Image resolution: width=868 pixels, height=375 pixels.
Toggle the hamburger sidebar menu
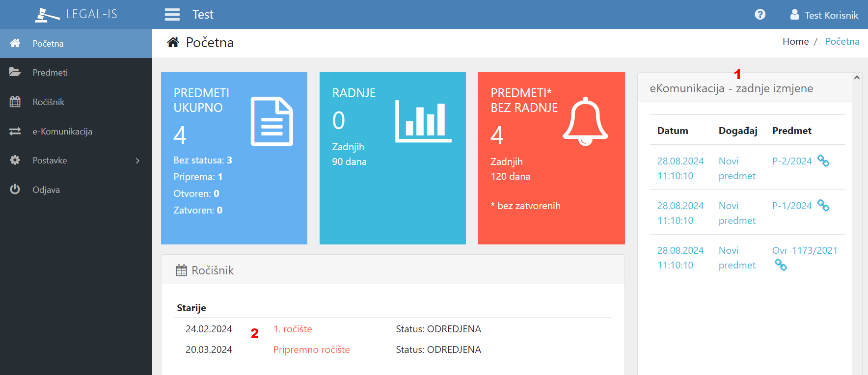point(172,15)
